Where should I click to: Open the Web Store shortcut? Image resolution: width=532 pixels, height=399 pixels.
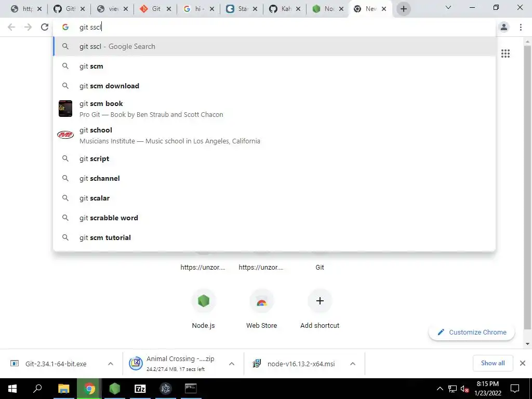tap(262, 309)
